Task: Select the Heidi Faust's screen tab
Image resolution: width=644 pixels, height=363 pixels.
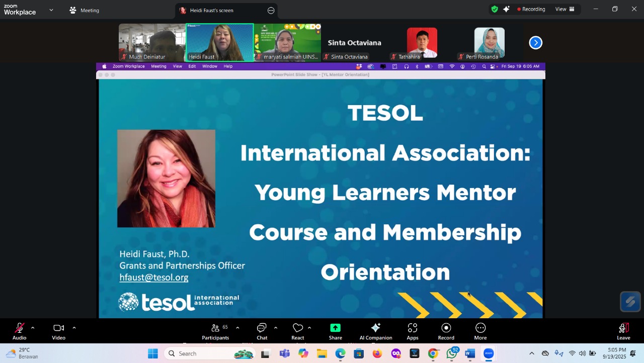Action: tap(211, 11)
